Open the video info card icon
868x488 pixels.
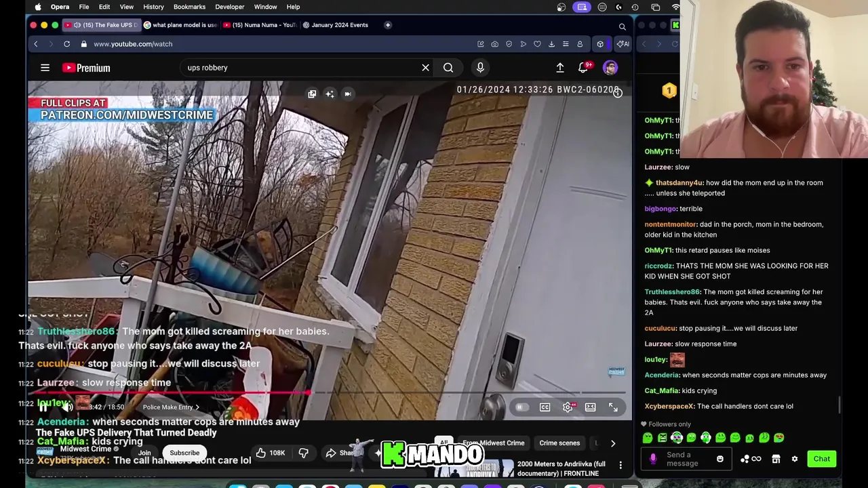(x=617, y=94)
